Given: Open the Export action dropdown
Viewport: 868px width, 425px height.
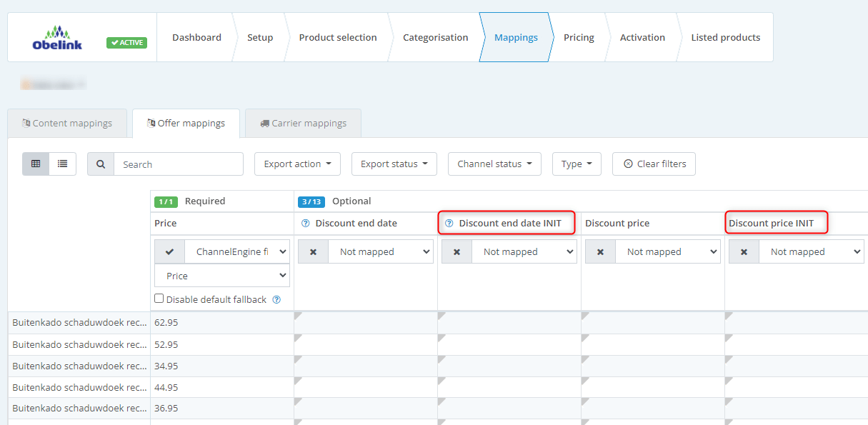Looking at the screenshot, I should click(297, 164).
